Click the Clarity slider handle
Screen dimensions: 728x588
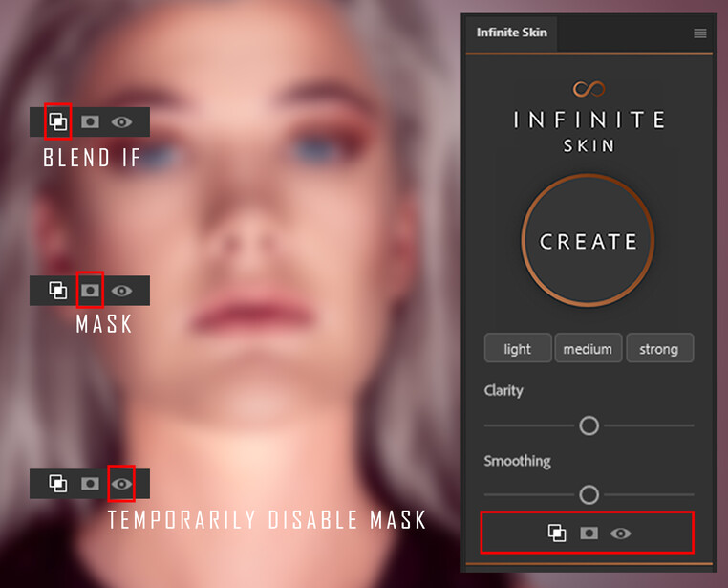[x=589, y=425]
